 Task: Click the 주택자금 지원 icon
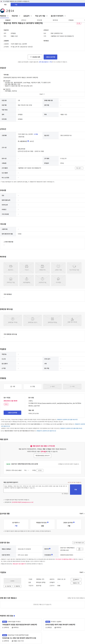[11, 280]
